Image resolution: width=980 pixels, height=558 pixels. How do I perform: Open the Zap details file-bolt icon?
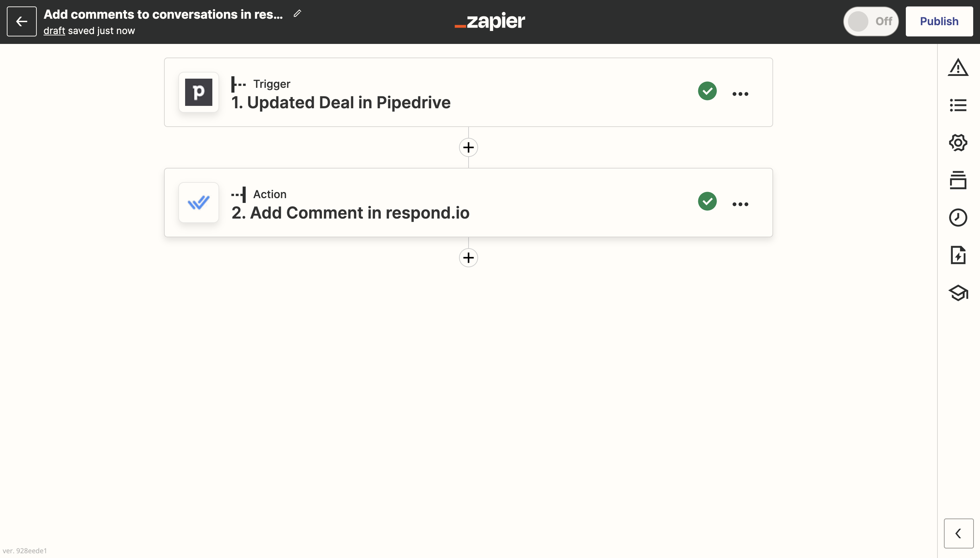point(958,255)
